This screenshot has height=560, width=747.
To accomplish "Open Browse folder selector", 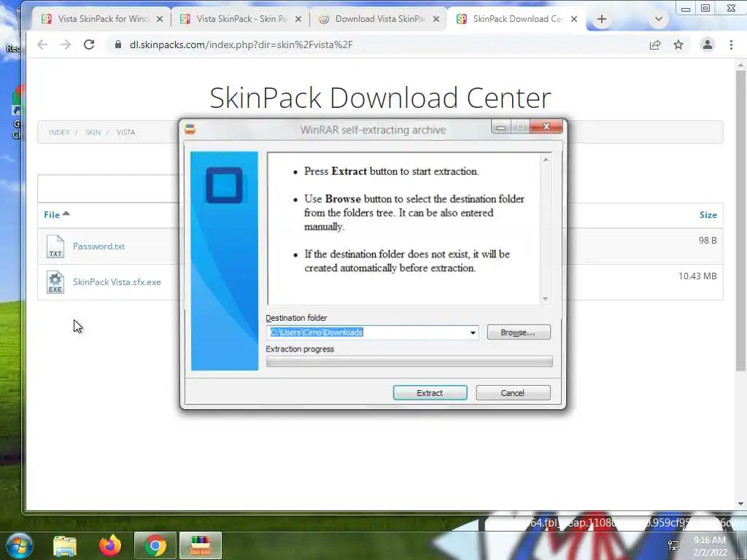I will pyautogui.click(x=519, y=332).
